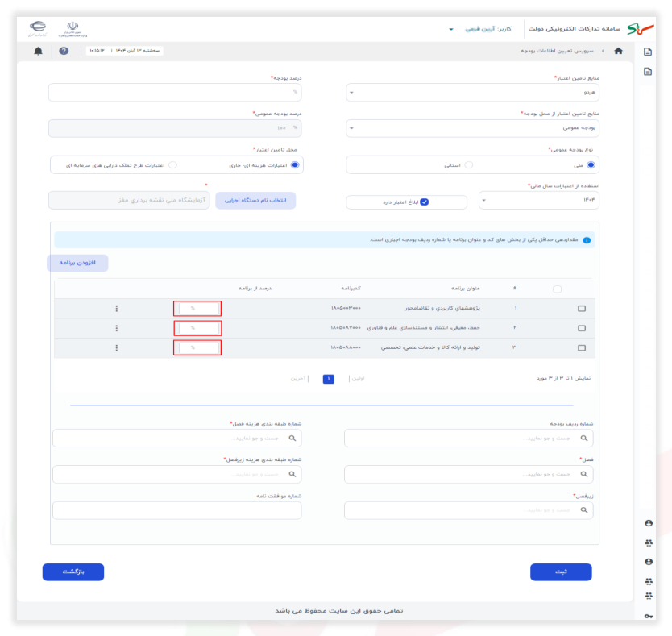The image size is (672, 636).
Task: Select اعتبارات هزینه ای- جاری radio option
Action: (295, 165)
